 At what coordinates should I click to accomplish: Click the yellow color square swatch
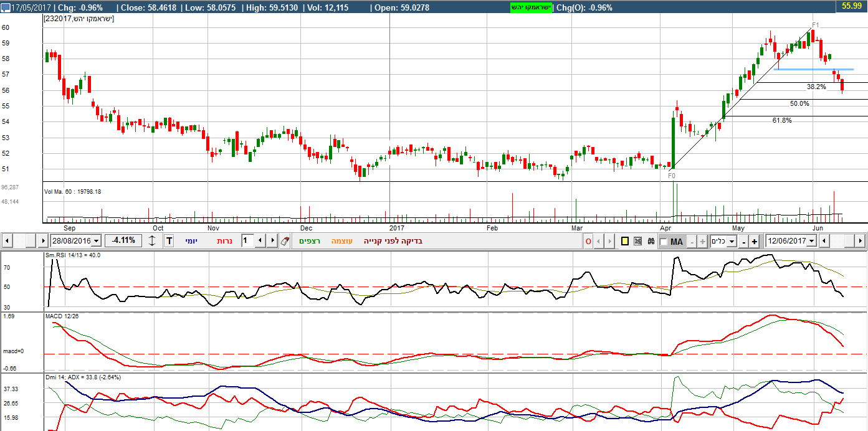[x=625, y=241]
